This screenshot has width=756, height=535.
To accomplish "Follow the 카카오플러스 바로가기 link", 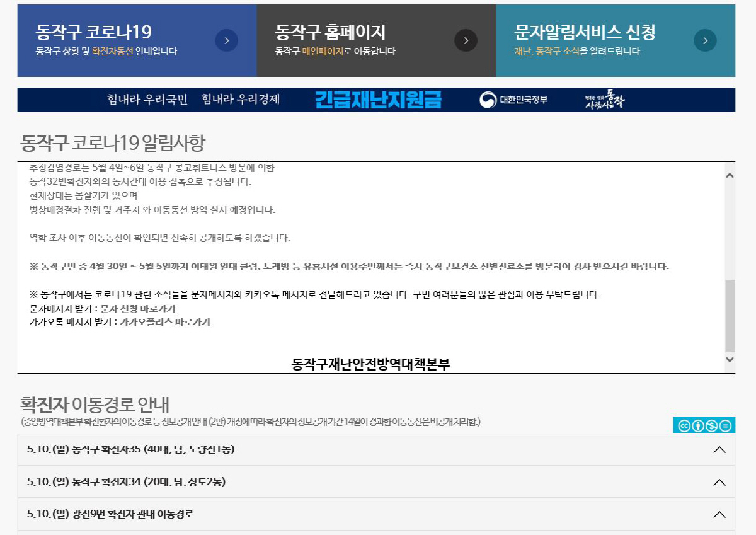I will click(x=165, y=323).
